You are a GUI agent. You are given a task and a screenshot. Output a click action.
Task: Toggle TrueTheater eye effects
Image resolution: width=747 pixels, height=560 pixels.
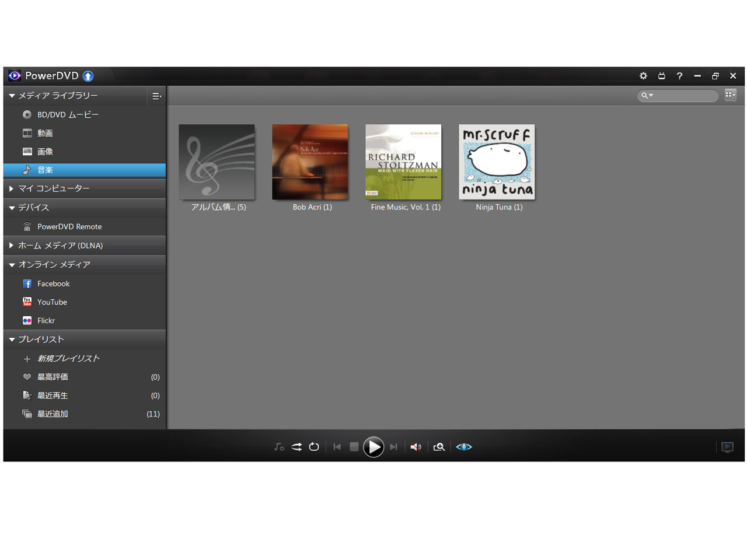[464, 447]
